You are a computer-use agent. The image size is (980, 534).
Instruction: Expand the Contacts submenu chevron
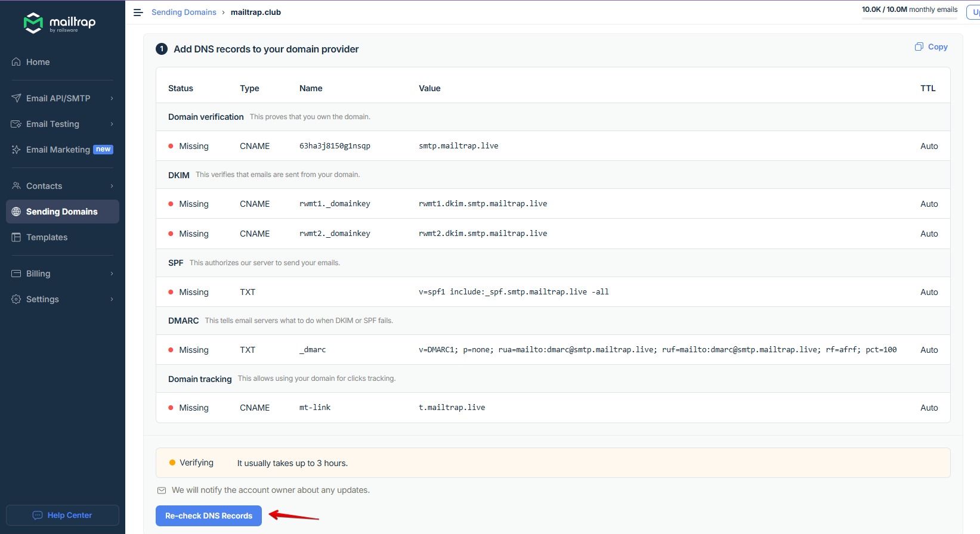tap(112, 186)
